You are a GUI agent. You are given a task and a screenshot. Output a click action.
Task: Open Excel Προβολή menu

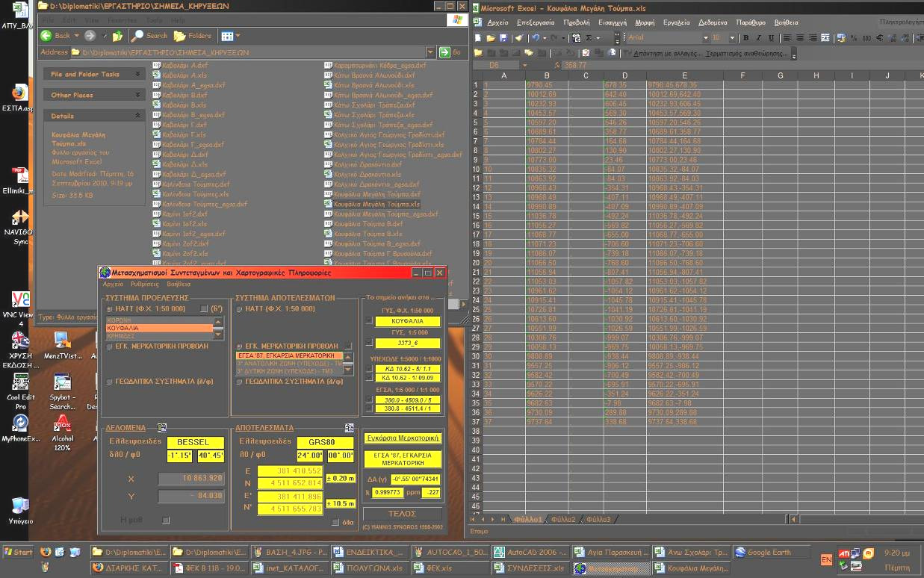click(576, 22)
